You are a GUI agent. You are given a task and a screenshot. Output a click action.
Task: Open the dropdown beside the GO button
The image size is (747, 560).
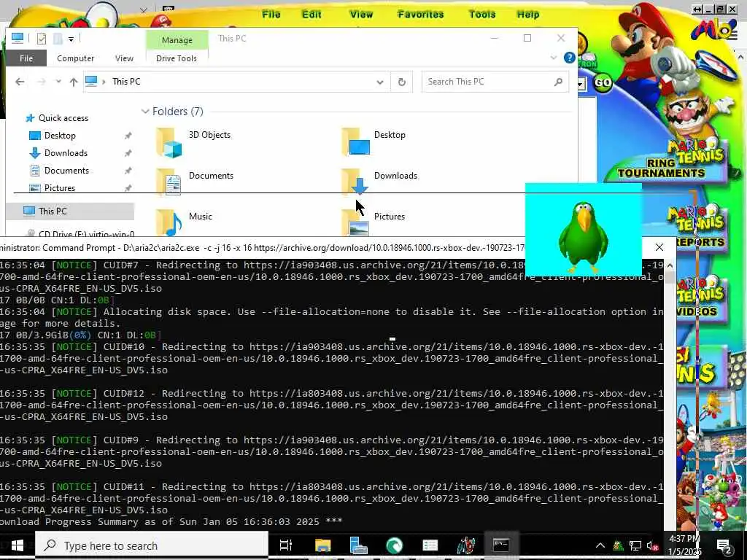tap(581, 85)
